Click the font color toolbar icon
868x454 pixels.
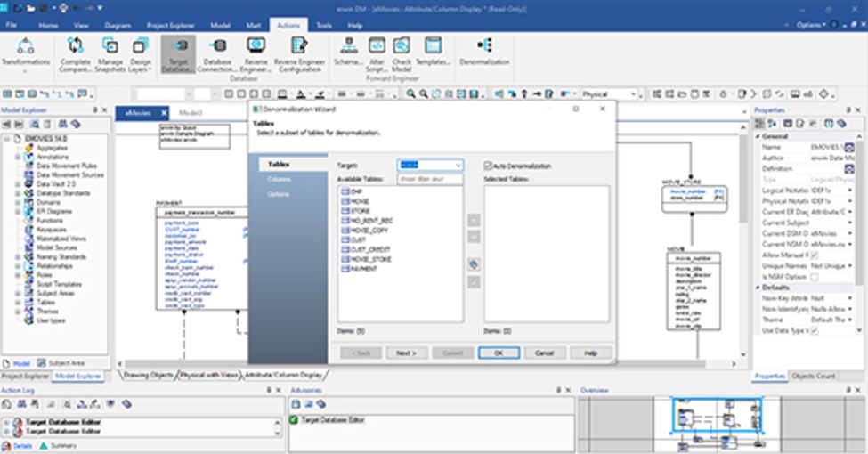(301, 94)
